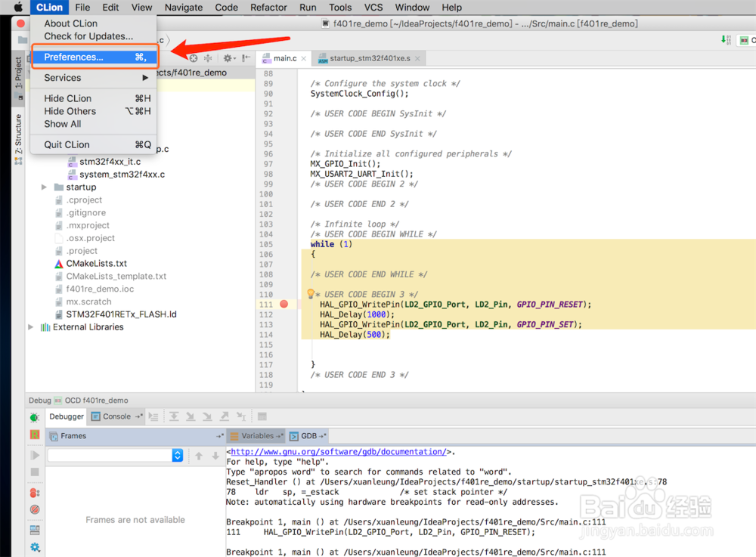Resume program with play icon

click(x=35, y=455)
